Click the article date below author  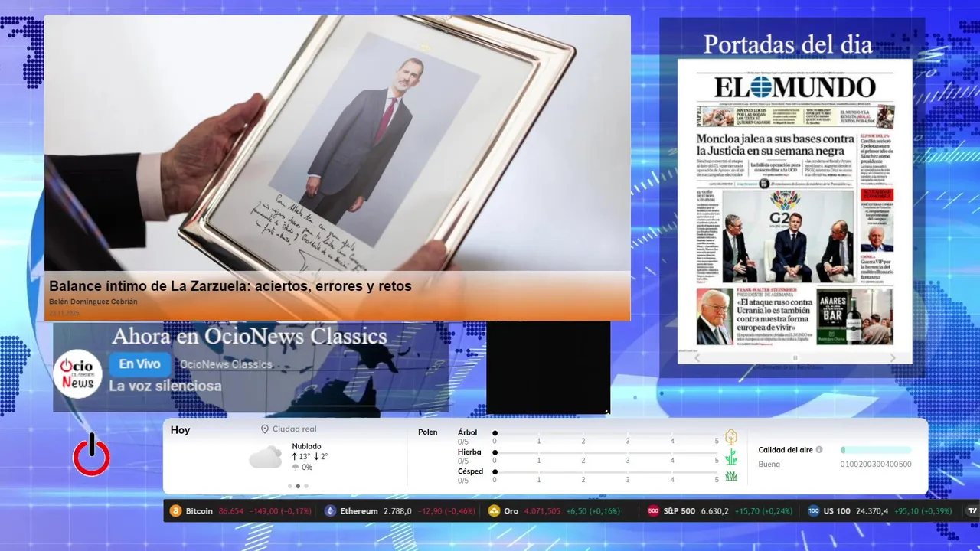point(64,313)
